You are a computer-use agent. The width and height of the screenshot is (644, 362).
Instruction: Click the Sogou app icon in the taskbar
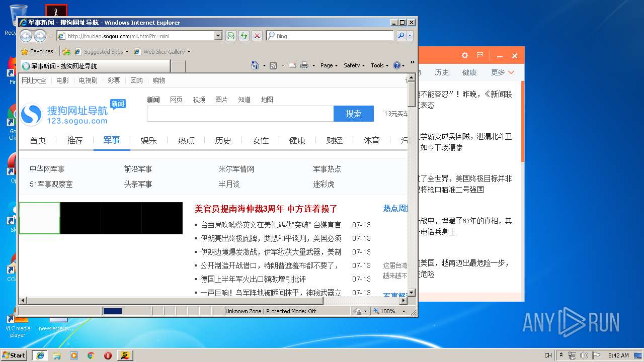[125, 355]
